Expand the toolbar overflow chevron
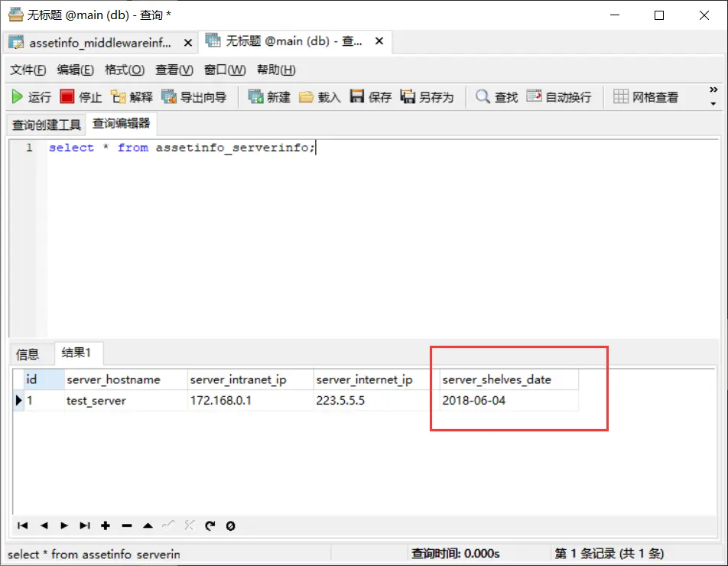This screenshot has width=728, height=566. pyautogui.click(x=713, y=89)
